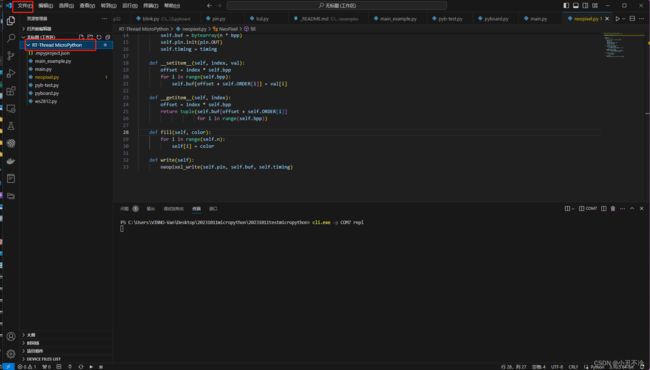Viewport: 650px width, 370px height.
Task: Open the Edit menu
Action: 46,5
